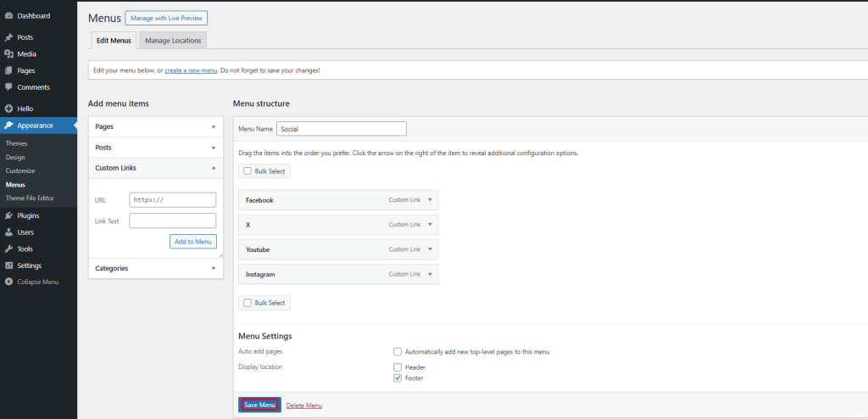
Task: Switch to the Edit Menus tab
Action: 114,41
